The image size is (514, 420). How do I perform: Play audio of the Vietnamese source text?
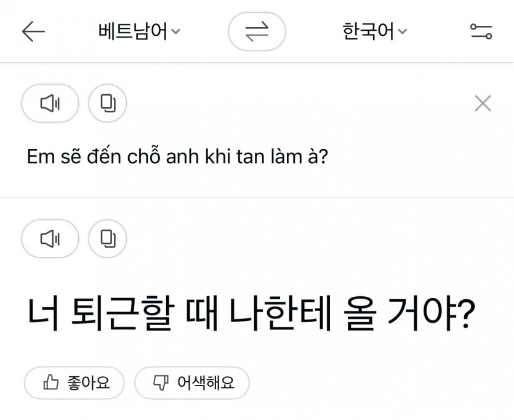coord(50,103)
